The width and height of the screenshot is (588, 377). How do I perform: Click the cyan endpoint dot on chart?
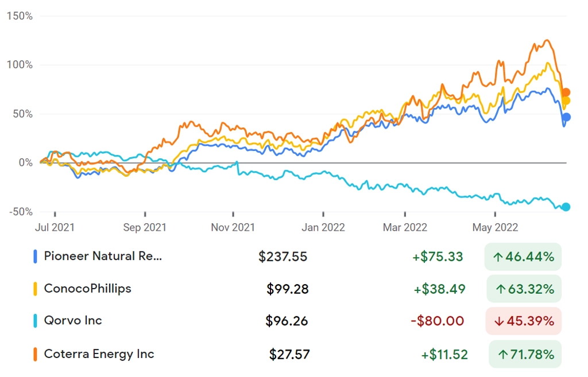(x=566, y=207)
